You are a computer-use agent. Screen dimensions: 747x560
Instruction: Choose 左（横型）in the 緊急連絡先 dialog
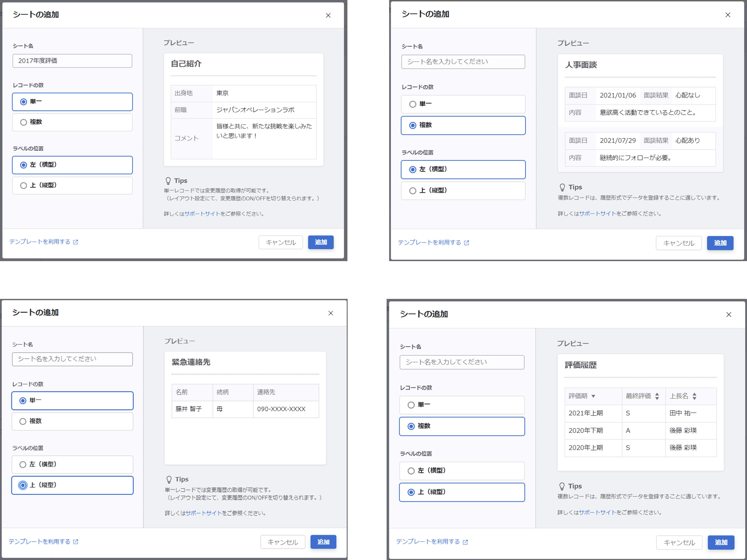tap(23, 464)
